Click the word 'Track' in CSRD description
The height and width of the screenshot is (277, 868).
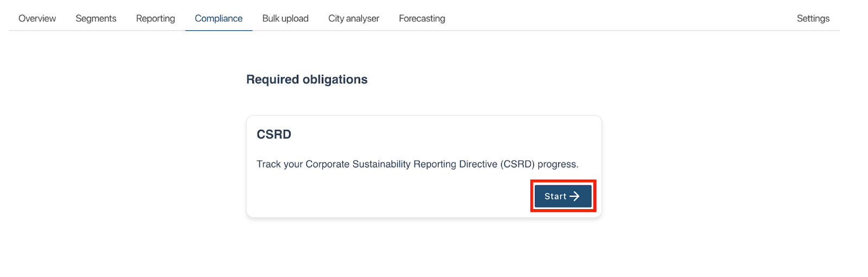[x=269, y=164]
